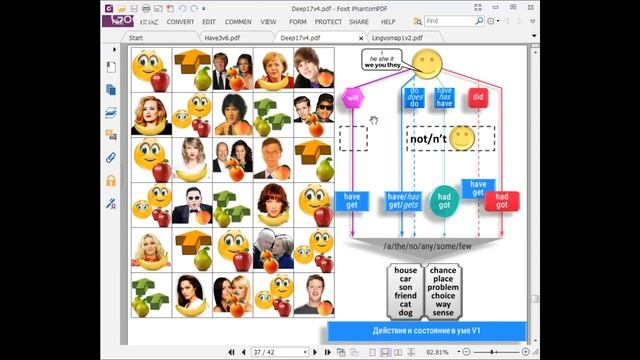
Task: Click the blue Russian caption banner
Action: coord(427,331)
